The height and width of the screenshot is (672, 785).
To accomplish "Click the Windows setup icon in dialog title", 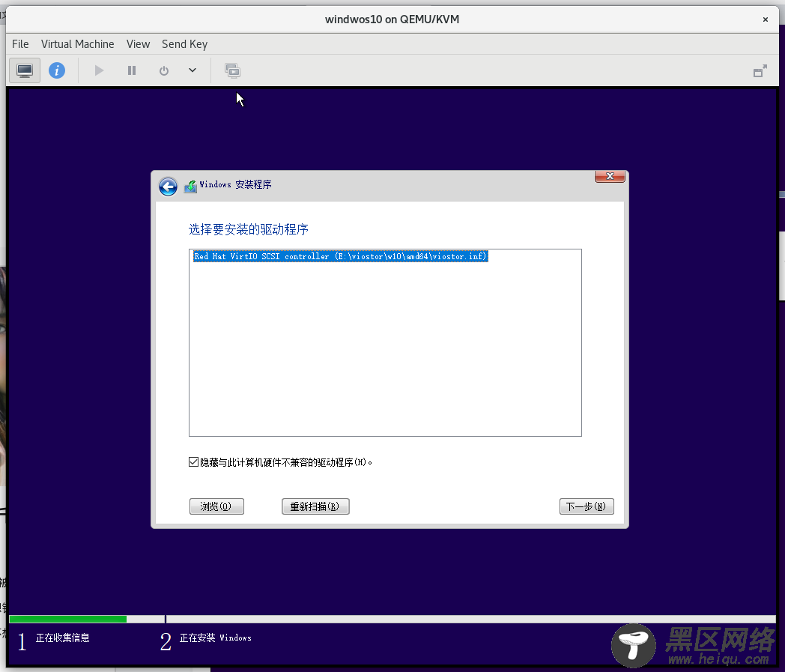I will coord(190,187).
